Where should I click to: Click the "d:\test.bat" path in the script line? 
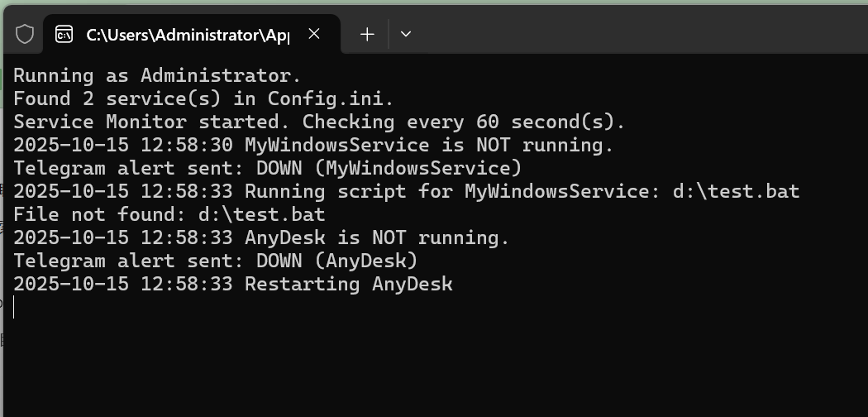(x=735, y=191)
